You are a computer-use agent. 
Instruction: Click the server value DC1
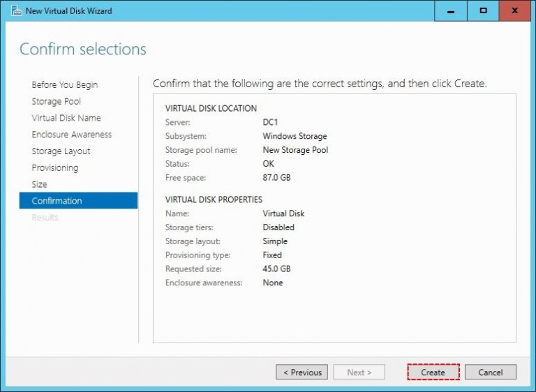[x=270, y=122]
